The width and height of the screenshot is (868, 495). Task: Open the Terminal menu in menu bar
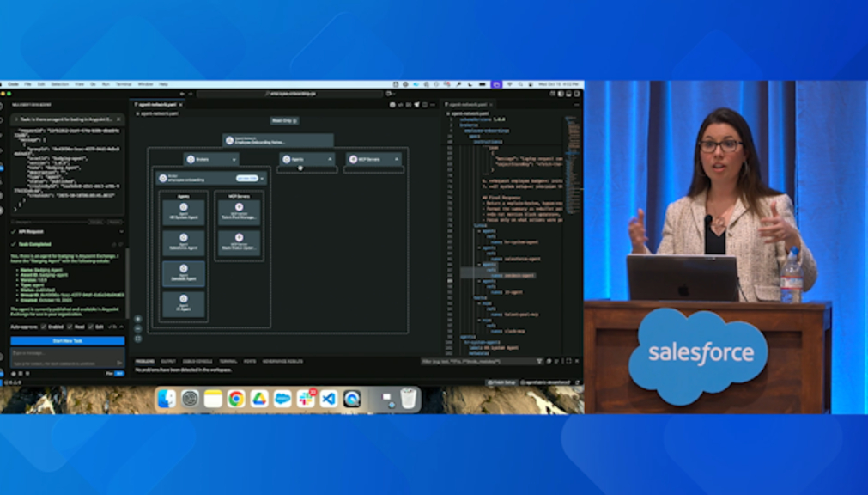click(x=124, y=84)
